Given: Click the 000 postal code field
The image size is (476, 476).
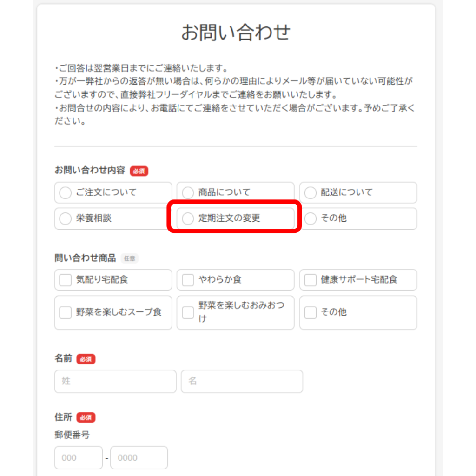Looking at the screenshot, I should [78, 458].
